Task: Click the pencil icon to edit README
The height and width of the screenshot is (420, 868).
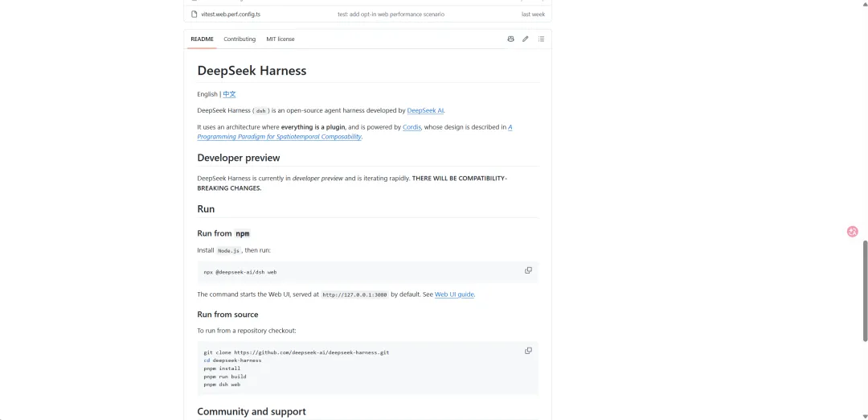Action: point(526,39)
